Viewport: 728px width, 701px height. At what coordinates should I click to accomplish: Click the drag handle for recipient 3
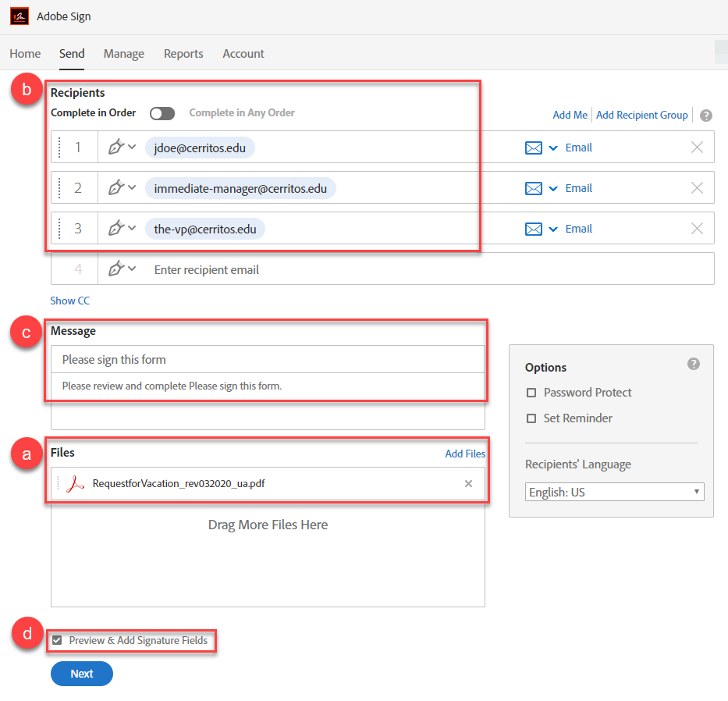(59, 229)
